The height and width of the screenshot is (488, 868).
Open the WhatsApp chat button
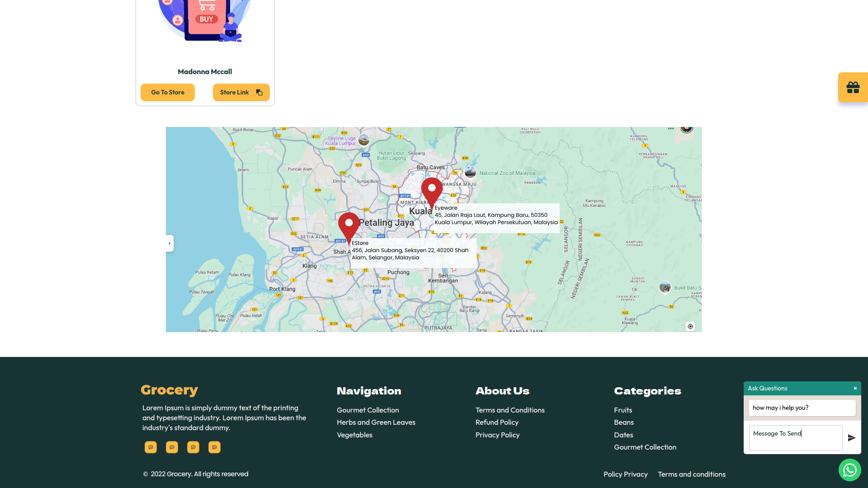click(x=849, y=470)
